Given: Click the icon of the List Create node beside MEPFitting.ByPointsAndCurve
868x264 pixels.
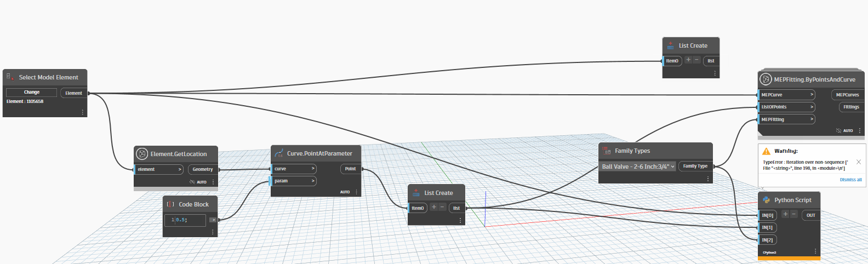Looking at the screenshot, I should click(x=671, y=45).
